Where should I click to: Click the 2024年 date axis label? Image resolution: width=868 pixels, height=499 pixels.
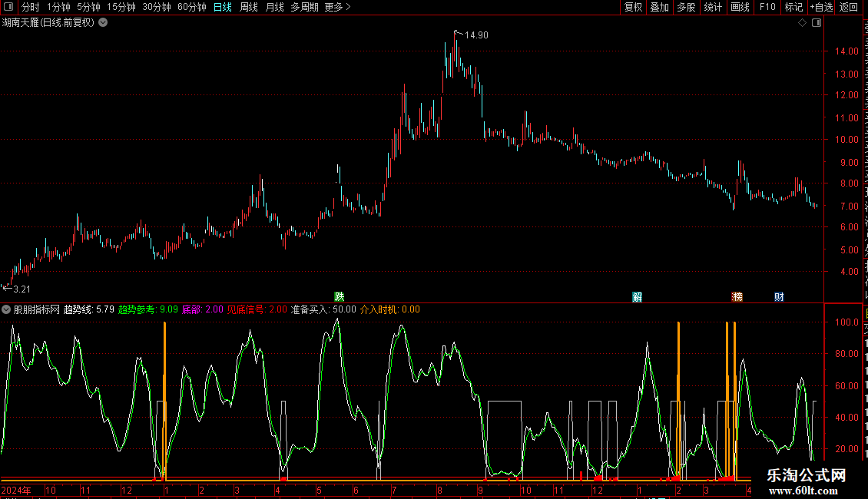pyautogui.click(x=16, y=490)
